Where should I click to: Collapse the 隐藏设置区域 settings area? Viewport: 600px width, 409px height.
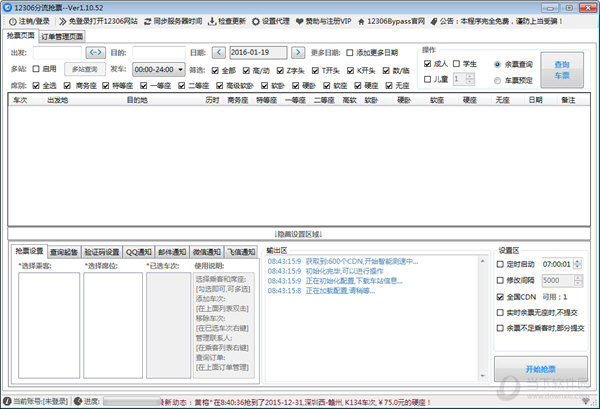(299, 232)
